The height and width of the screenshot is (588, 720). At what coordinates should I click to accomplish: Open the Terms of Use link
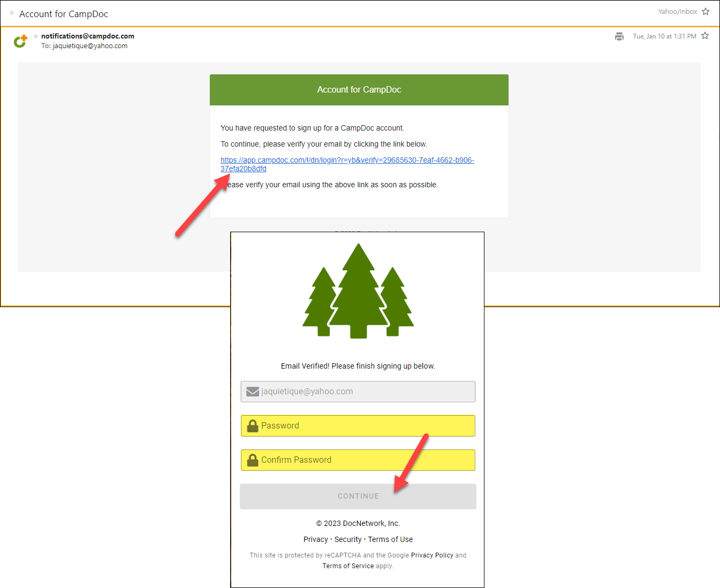click(x=390, y=539)
